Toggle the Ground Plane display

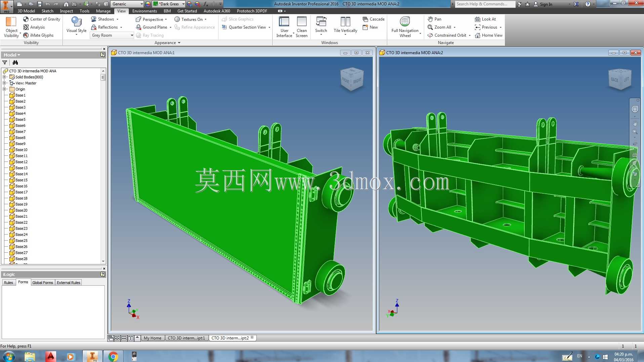(x=152, y=27)
